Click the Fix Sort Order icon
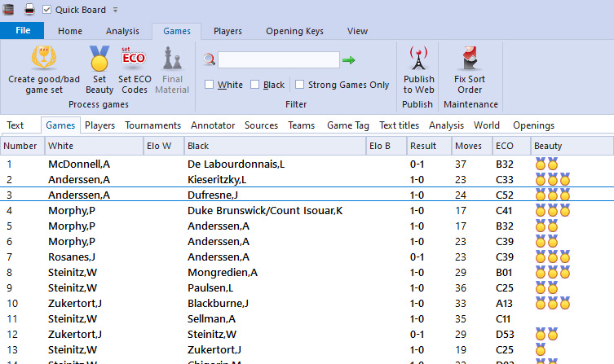This screenshot has width=614, height=364. tap(470, 58)
